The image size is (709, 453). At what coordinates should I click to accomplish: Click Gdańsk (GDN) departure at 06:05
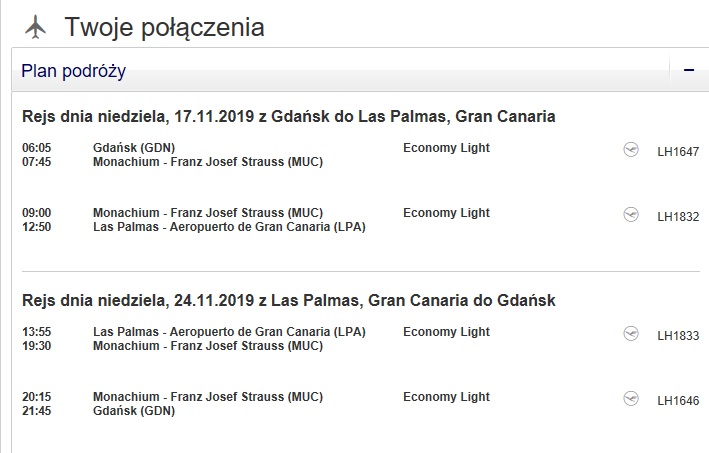134,148
